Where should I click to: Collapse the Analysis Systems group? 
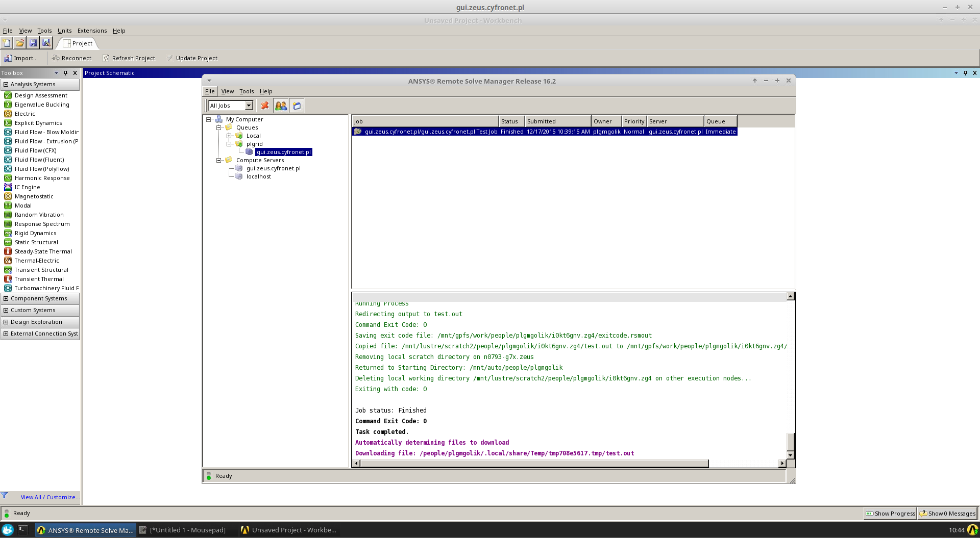point(6,84)
